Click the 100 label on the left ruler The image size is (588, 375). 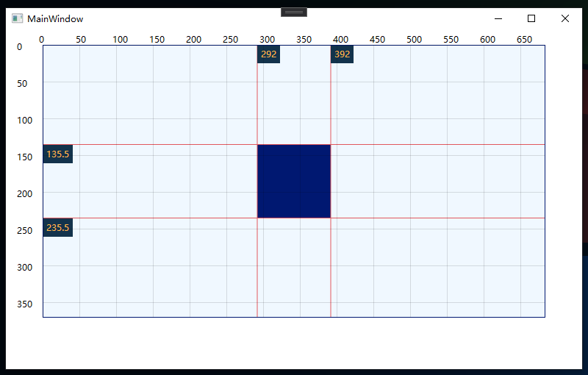tap(25, 121)
